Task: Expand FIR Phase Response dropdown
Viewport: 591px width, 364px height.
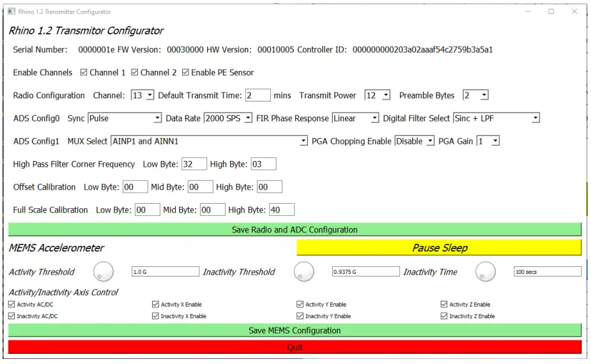Action: [x=355, y=118]
